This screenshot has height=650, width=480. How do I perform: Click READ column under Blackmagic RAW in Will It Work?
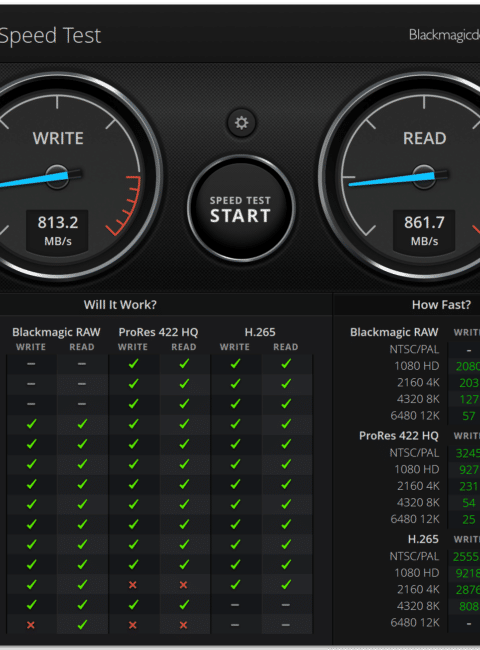[x=82, y=347]
